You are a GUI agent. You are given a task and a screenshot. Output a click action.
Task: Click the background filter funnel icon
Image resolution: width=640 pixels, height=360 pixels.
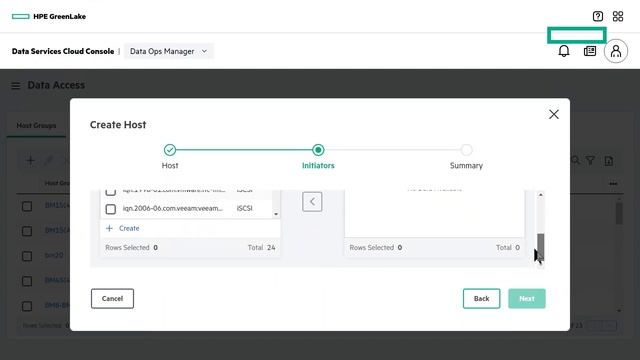click(x=590, y=161)
